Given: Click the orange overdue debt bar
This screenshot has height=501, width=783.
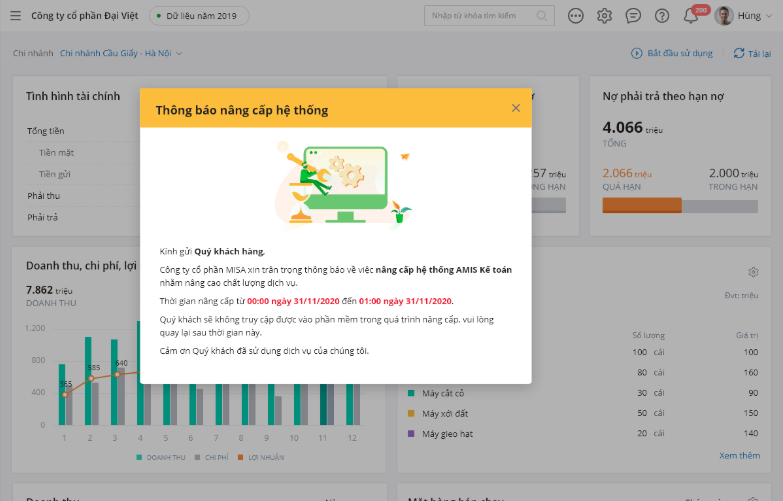Looking at the screenshot, I should (x=641, y=205).
